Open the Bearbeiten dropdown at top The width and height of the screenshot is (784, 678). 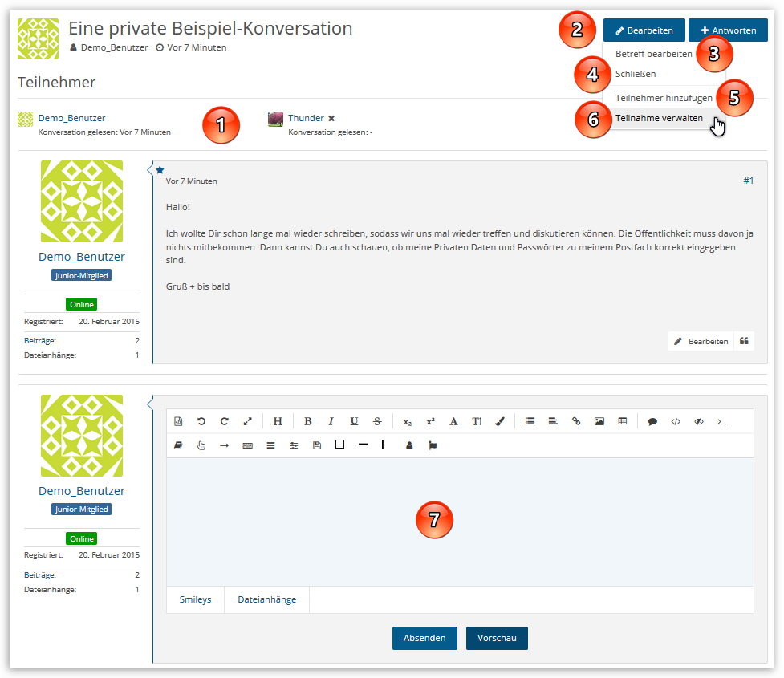click(x=644, y=30)
